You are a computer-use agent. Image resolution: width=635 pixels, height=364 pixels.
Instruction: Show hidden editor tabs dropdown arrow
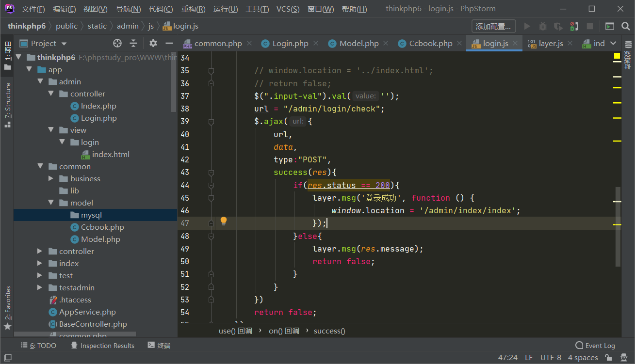613,43
